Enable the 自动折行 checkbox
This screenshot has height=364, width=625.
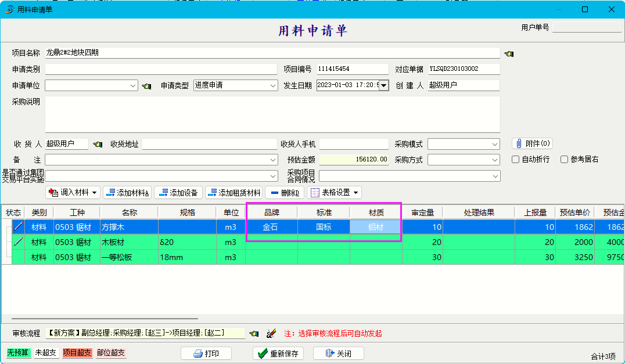(x=515, y=160)
